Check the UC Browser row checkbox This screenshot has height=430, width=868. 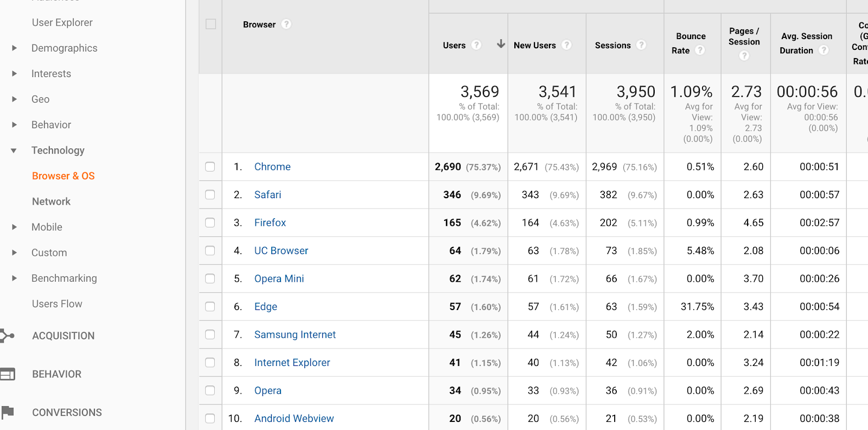click(210, 250)
